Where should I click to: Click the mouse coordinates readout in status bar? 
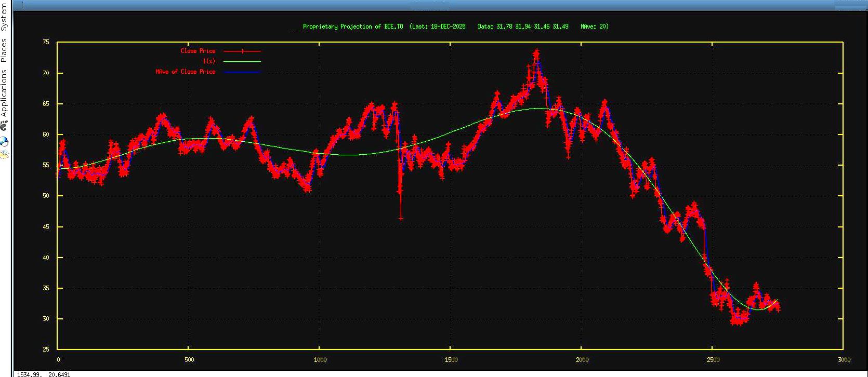(44, 374)
